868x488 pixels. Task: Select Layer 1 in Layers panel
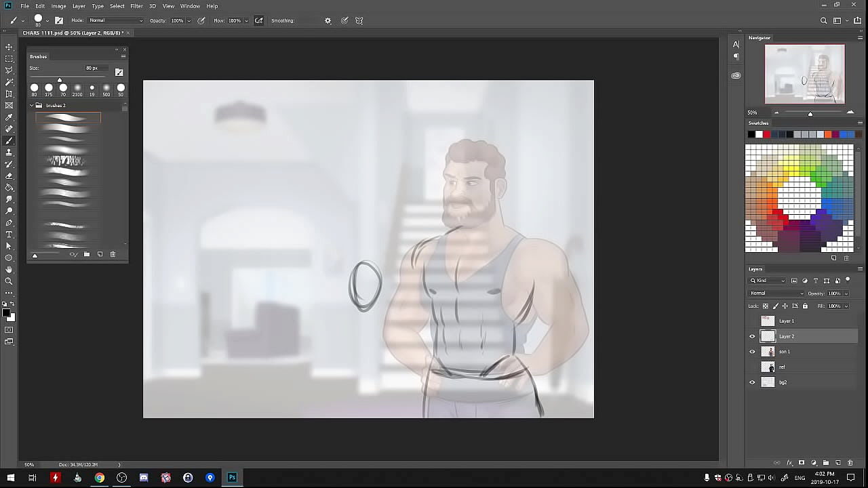[x=787, y=321]
